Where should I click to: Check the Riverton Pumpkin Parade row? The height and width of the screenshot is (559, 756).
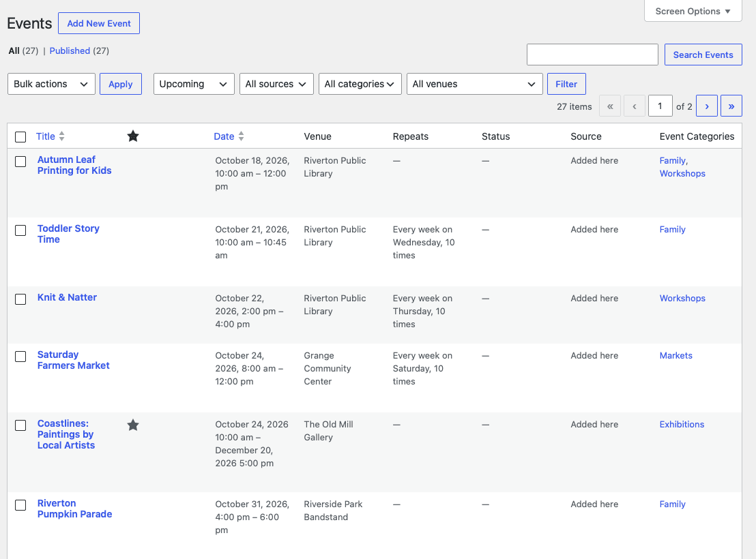click(20, 505)
